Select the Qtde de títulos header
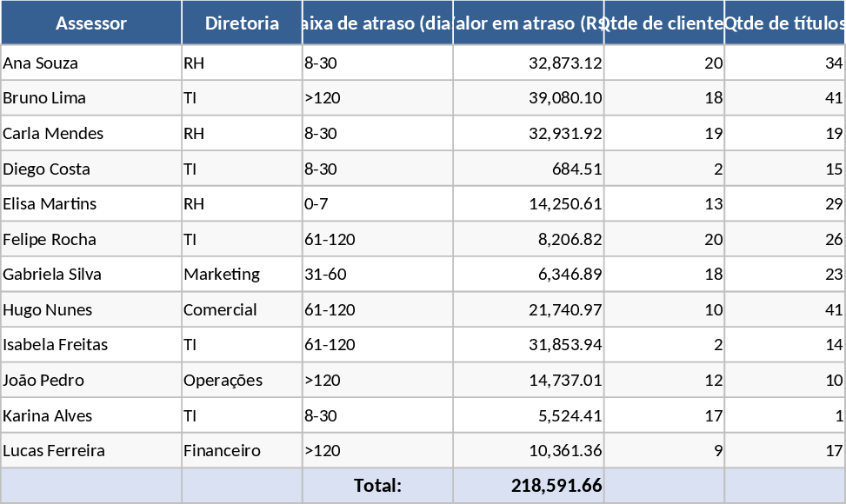Screen dimensions: 846x504 coord(784,23)
